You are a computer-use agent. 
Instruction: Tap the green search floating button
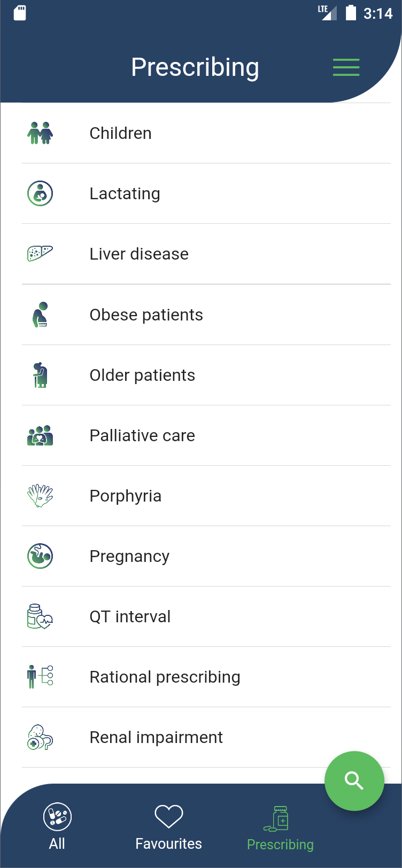pyautogui.click(x=354, y=780)
